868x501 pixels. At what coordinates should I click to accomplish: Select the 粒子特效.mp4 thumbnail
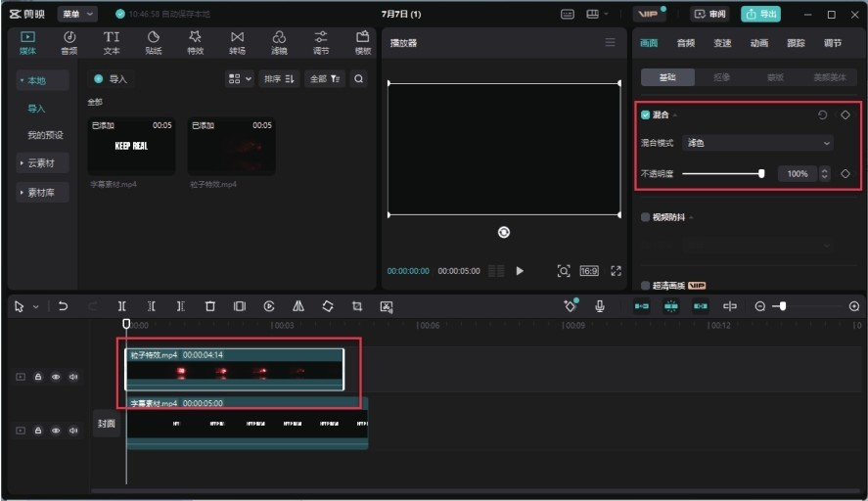(231, 146)
